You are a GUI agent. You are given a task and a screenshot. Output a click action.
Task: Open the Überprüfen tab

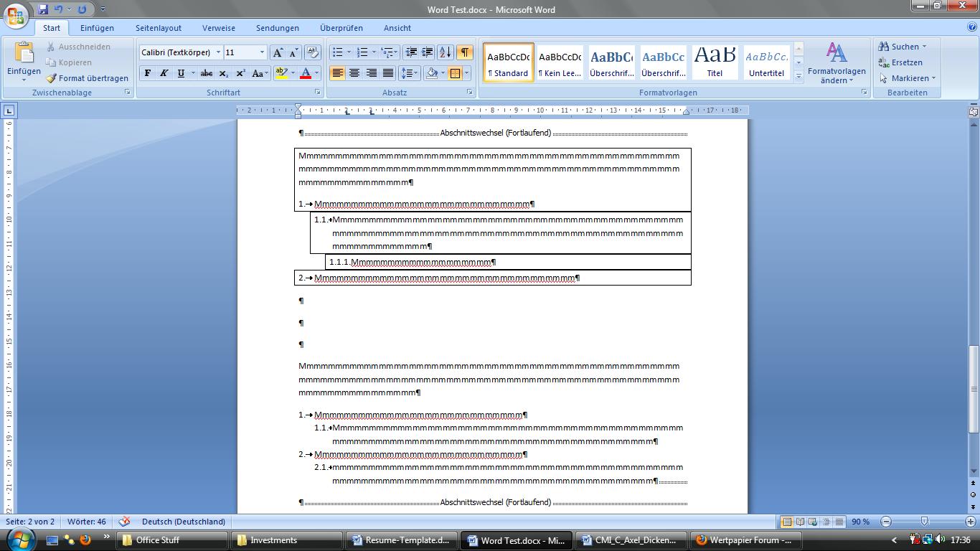341,28
